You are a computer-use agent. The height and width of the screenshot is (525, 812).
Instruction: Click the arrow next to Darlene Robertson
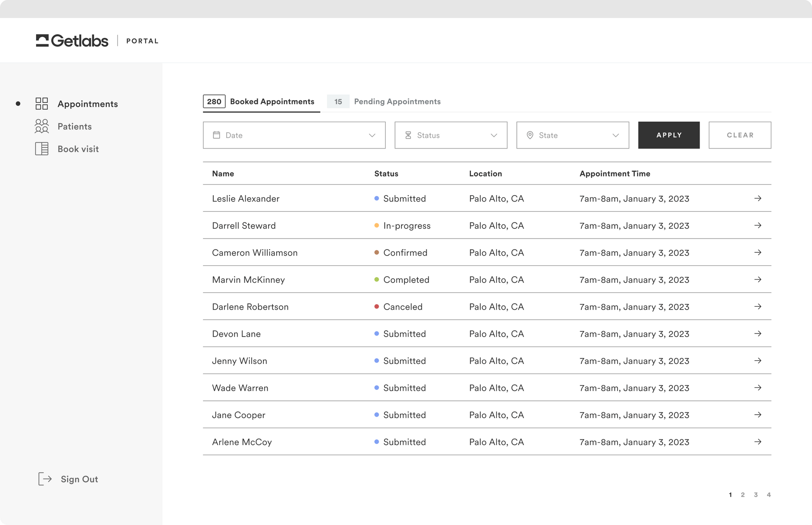[758, 307]
